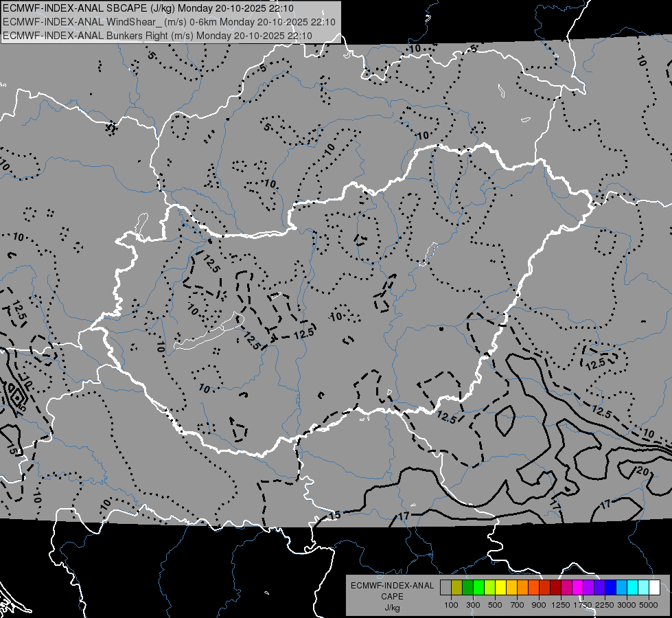Click the 300 legend tick label
Screen dimensions: 672x618
pos(473,605)
